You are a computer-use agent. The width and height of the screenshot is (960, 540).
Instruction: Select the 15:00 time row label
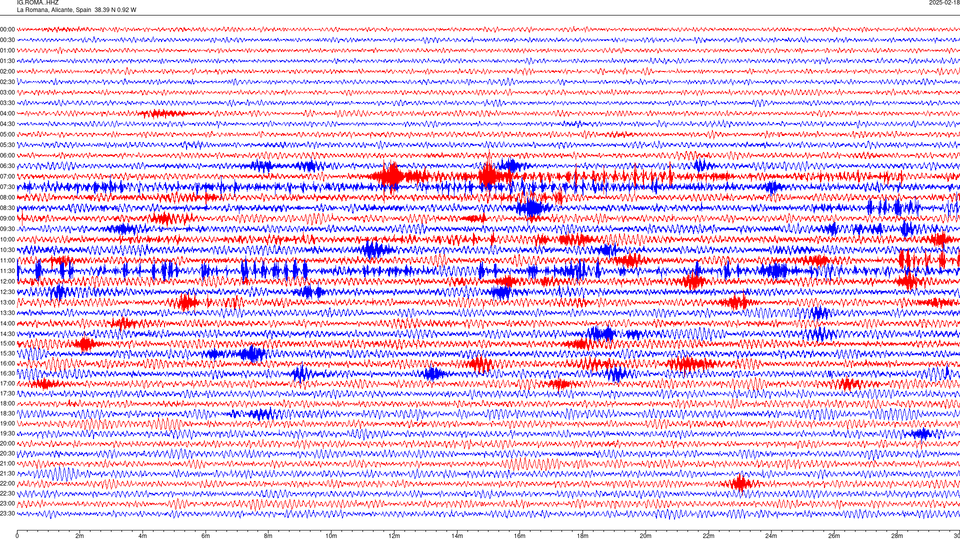pos(7,343)
